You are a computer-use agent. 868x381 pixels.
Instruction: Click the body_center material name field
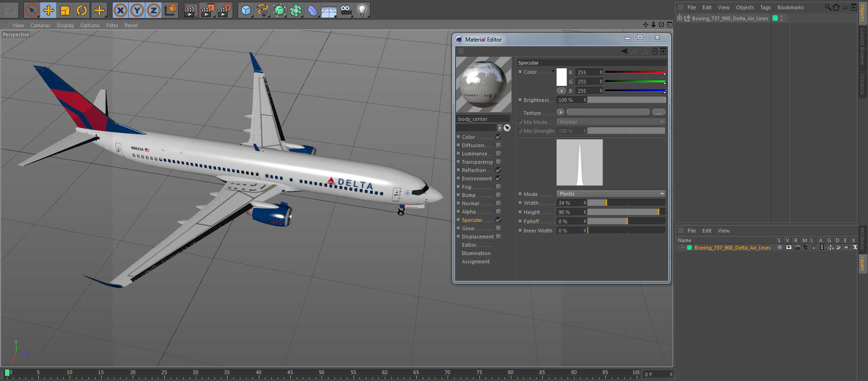pyautogui.click(x=483, y=119)
